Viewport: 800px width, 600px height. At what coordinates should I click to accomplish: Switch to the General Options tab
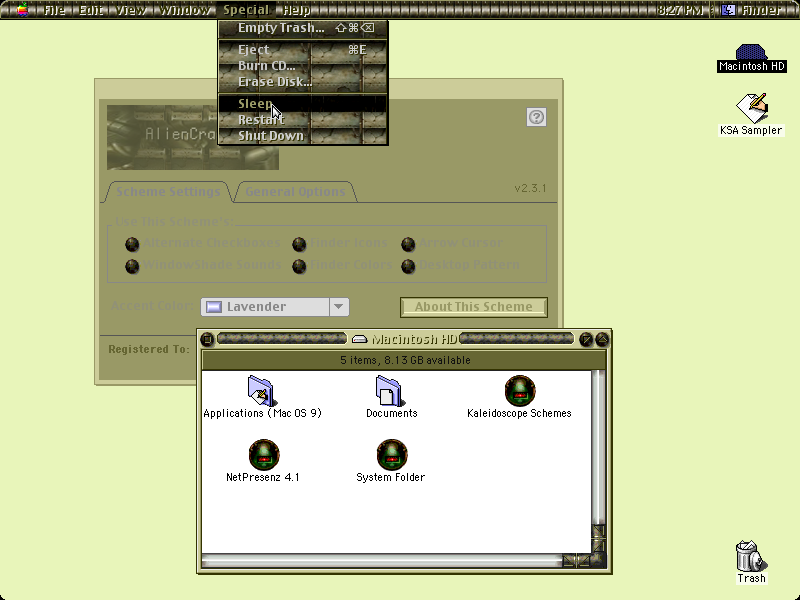(295, 192)
